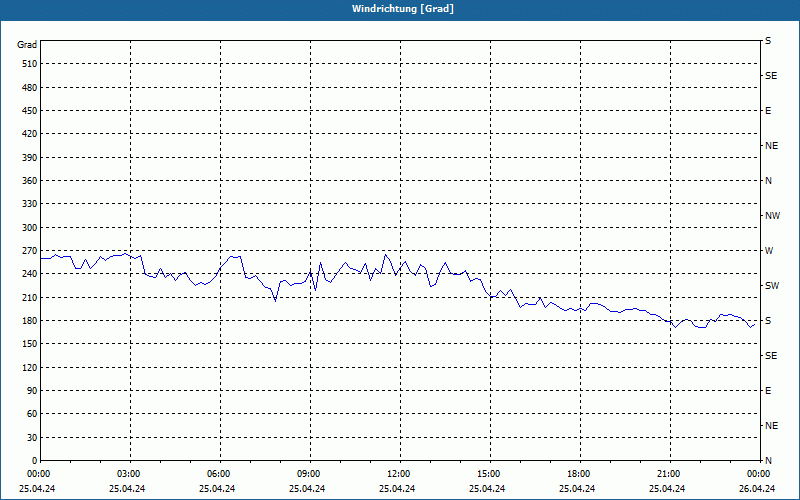Click the 09:00 time axis label

coord(310,474)
